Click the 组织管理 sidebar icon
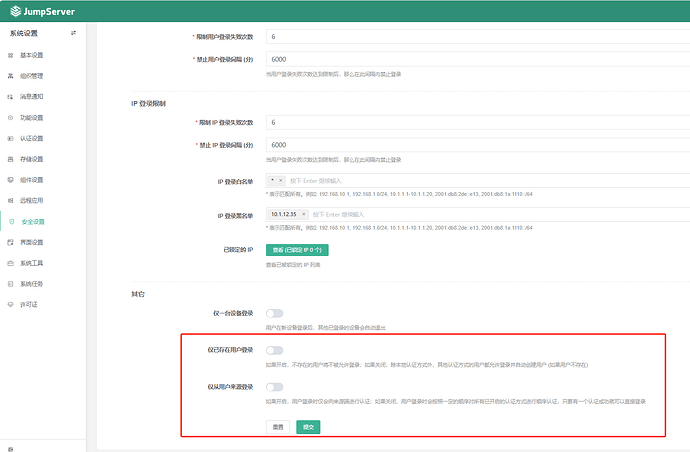The image size is (690, 452). 11,76
